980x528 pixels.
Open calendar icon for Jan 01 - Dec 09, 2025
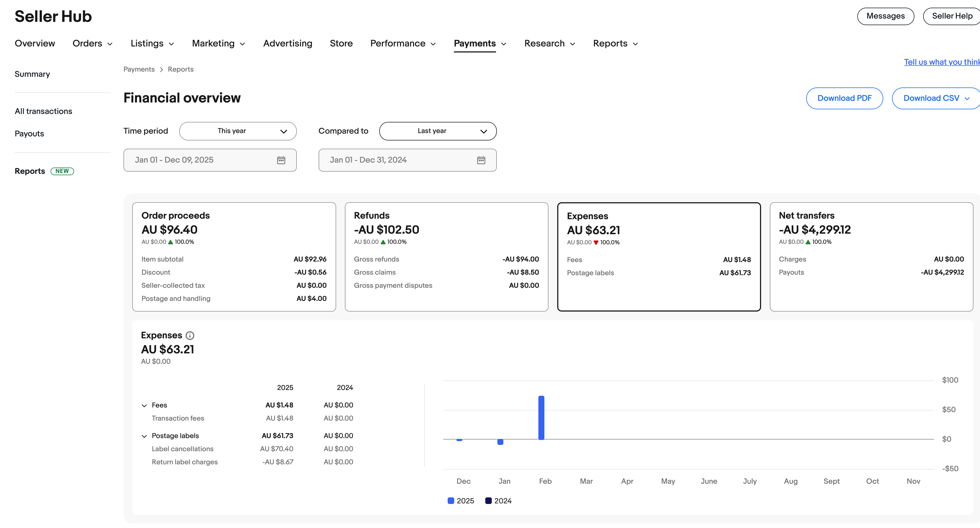pos(281,160)
